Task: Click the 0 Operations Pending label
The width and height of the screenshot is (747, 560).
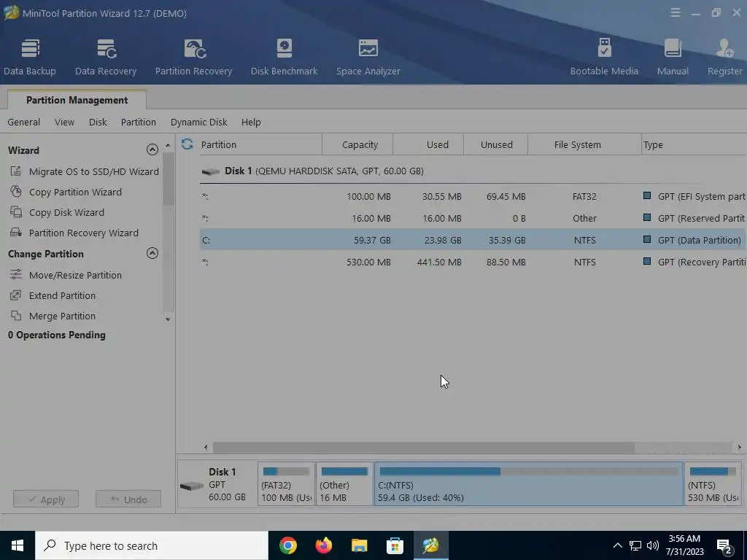Action: [x=57, y=335]
